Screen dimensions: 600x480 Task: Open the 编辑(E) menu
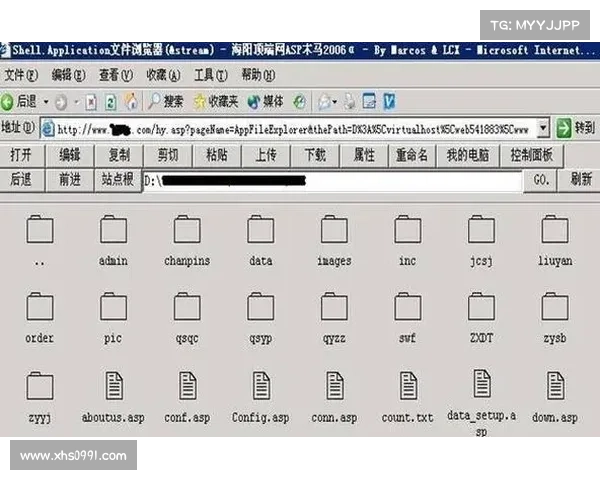point(68,75)
